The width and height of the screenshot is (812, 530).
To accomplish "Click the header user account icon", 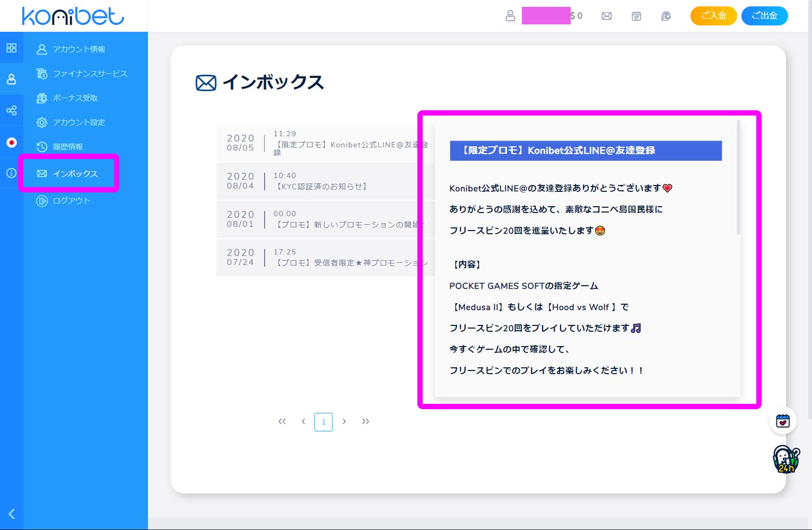I will pos(510,16).
